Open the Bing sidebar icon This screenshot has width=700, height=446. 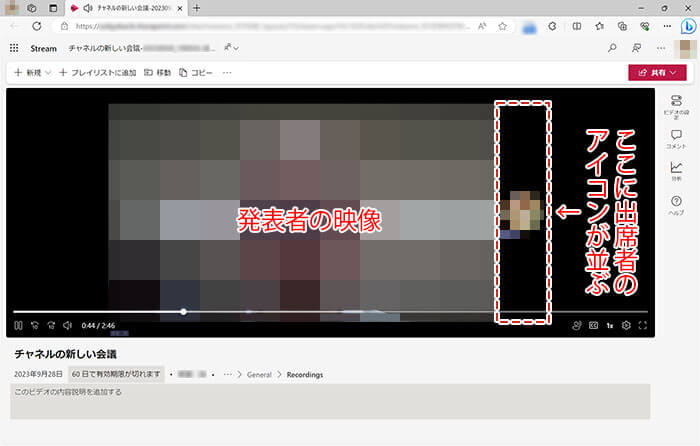688,26
